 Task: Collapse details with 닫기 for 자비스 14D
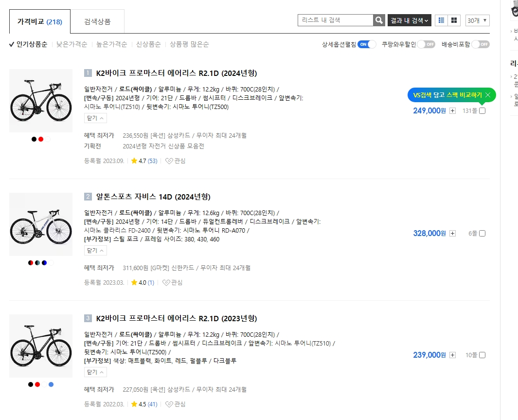coord(95,251)
